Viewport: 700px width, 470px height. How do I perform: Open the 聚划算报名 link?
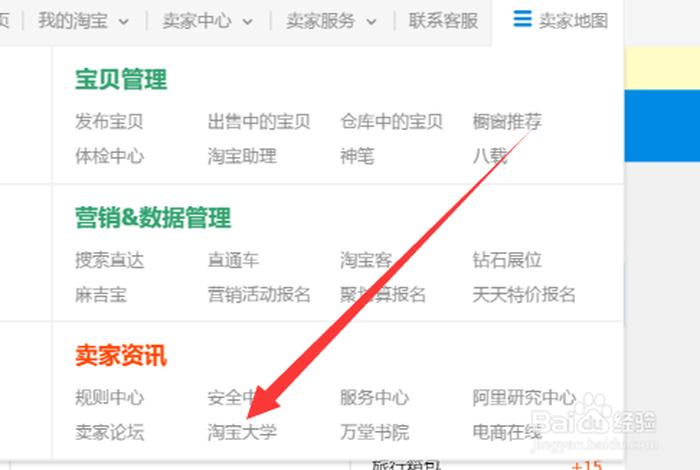click(383, 295)
